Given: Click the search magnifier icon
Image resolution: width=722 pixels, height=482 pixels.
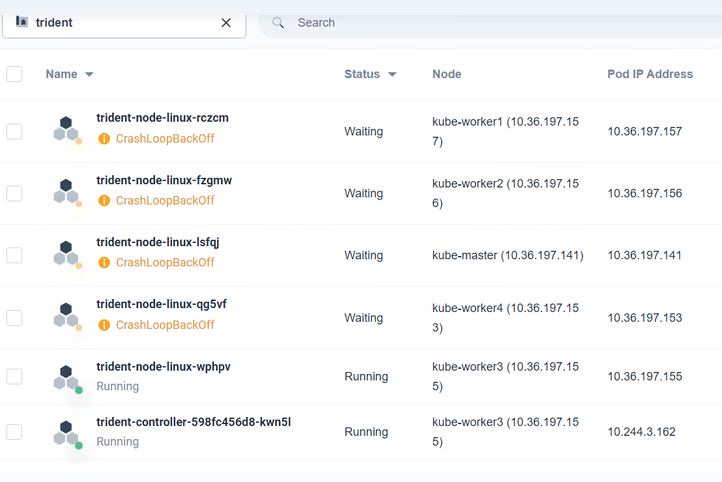Looking at the screenshot, I should (278, 23).
